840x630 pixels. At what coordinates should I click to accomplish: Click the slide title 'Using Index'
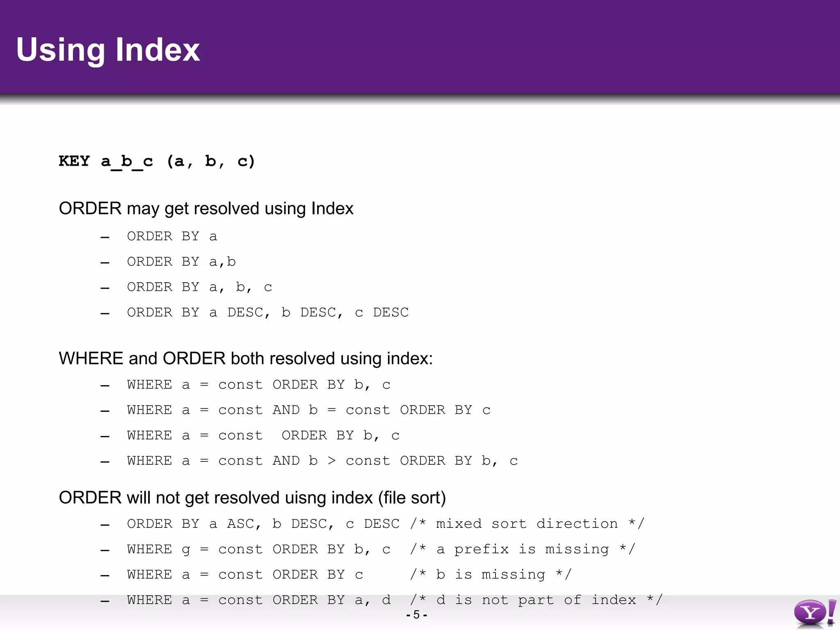108,50
